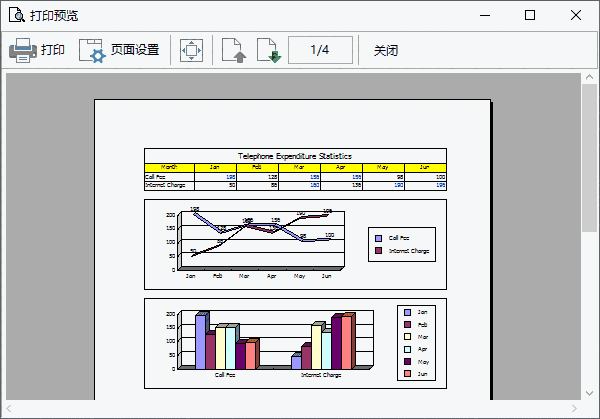Click the 打印 text label
Screen dimensions: 600x419
(x=53, y=50)
